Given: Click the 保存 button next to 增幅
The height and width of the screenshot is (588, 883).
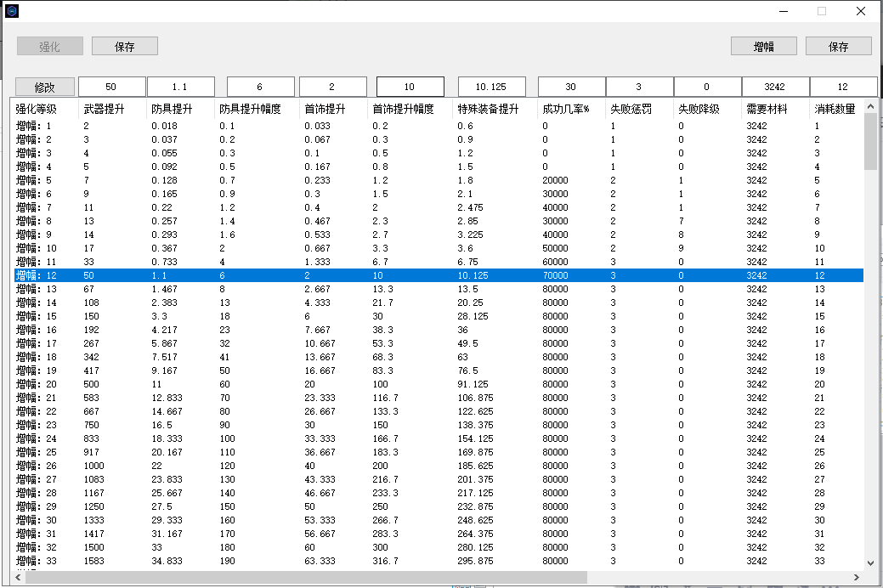Looking at the screenshot, I should point(838,46).
